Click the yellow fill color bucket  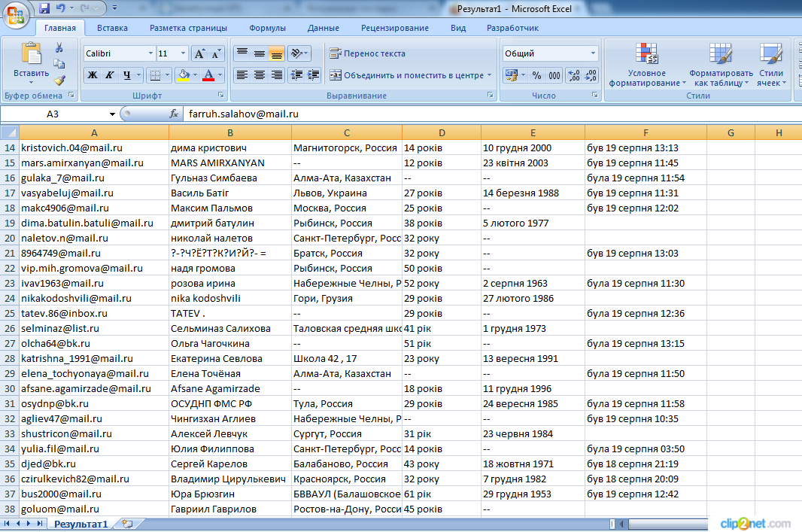[x=182, y=75]
